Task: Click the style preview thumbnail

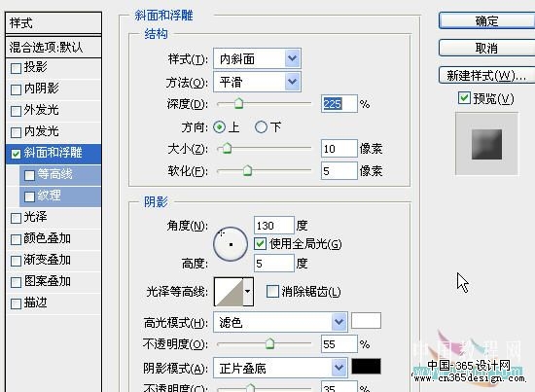Action: click(486, 144)
